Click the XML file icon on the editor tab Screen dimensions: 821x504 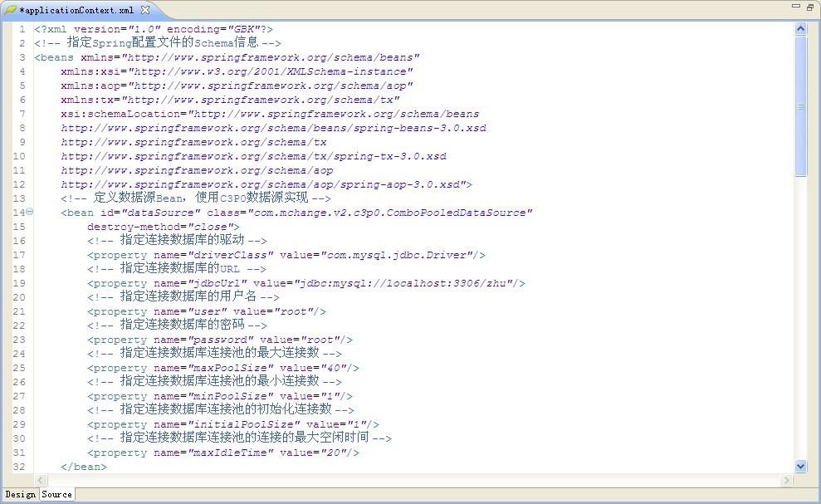point(11,10)
